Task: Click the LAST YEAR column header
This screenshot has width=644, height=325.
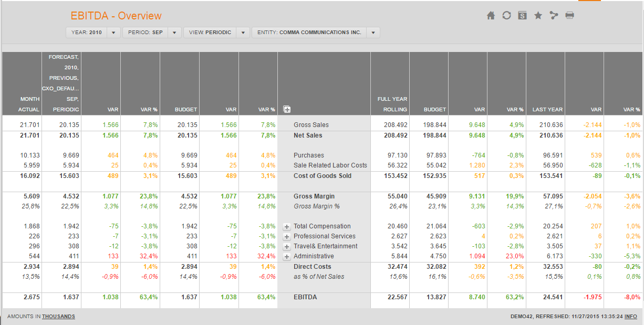Action: pos(547,110)
